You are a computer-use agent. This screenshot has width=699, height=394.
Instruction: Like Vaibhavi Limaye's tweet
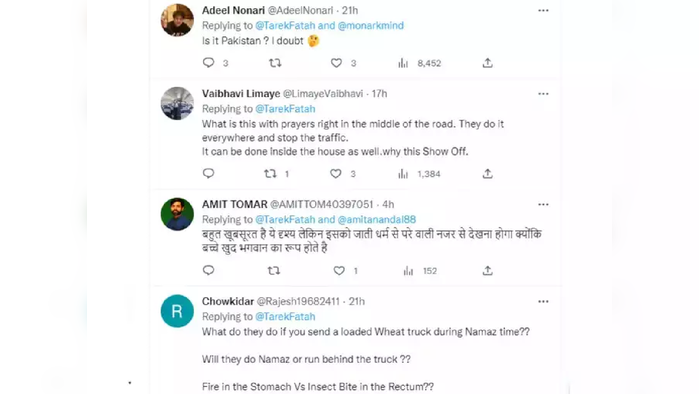tap(336, 173)
